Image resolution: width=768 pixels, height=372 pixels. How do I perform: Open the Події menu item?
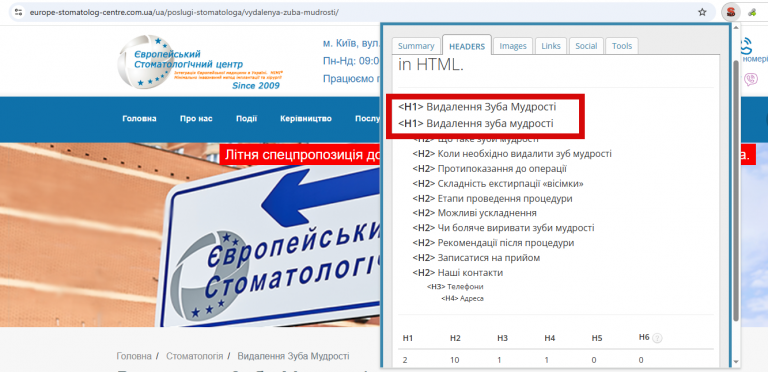[x=246, y=119]
